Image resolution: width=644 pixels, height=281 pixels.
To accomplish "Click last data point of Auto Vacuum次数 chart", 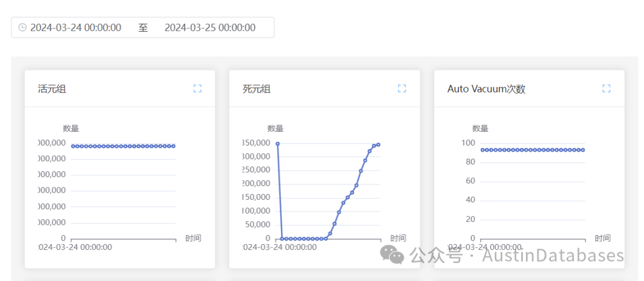I will point(583,150).
